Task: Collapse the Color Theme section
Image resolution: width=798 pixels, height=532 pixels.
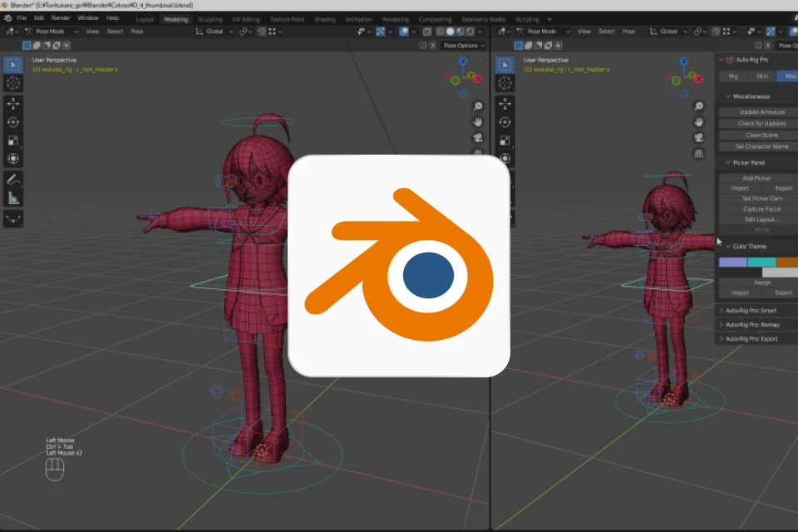Action: [x=728, y=246]
